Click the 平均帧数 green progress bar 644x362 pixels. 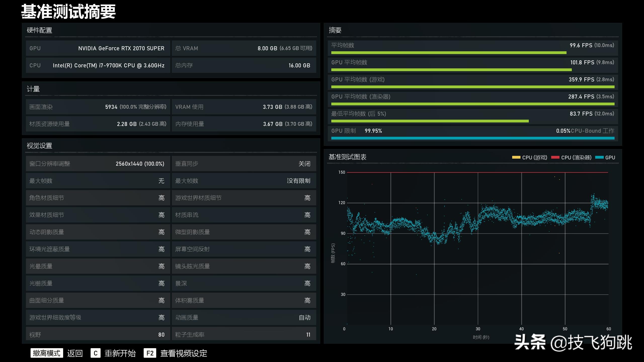[x=449, y=53]
